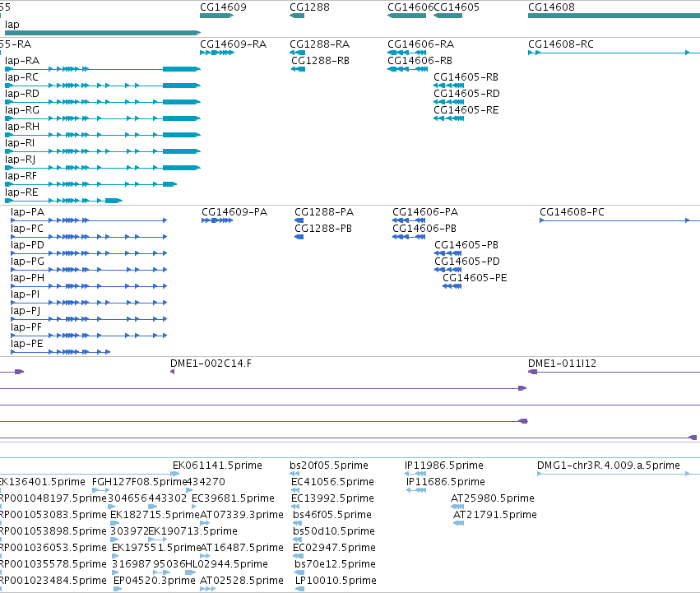Select the CG1288-PB protein label
700x593 pixels.
click(x=323, y=228)
